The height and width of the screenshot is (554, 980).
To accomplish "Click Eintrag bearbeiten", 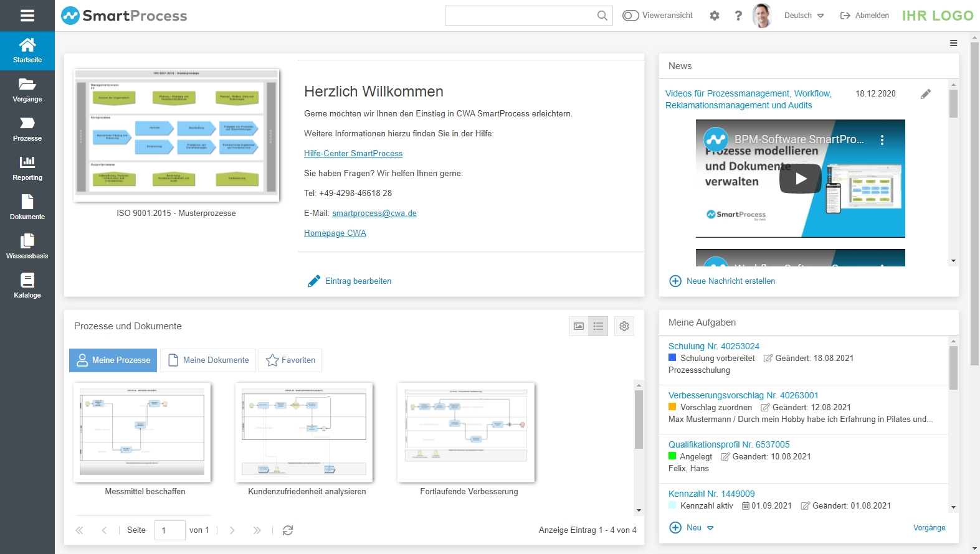I will click(x=350, y=281).
